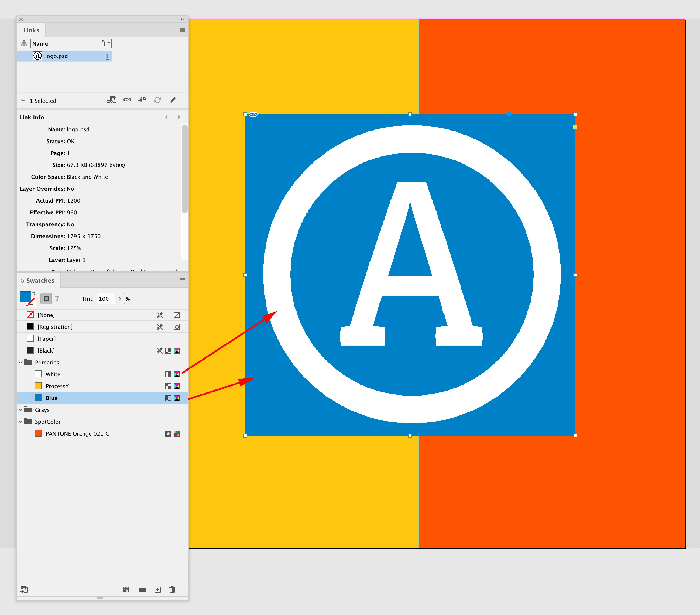This screenshot has height=615, width=700.
Task: Select the PANTONE Orange 021 C swatch
Action: point(77,434)
